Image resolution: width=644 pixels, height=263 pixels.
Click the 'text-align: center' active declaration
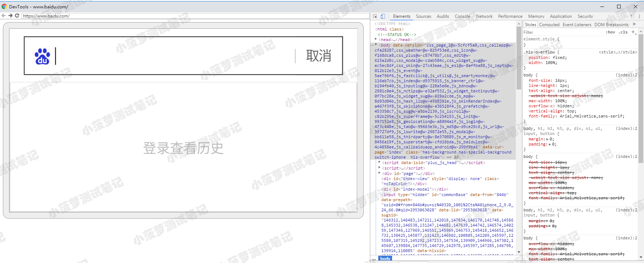(x=551, y=91)
